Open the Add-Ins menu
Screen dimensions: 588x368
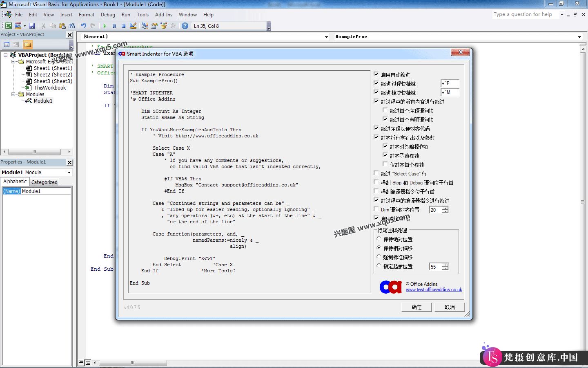point(164,15)
